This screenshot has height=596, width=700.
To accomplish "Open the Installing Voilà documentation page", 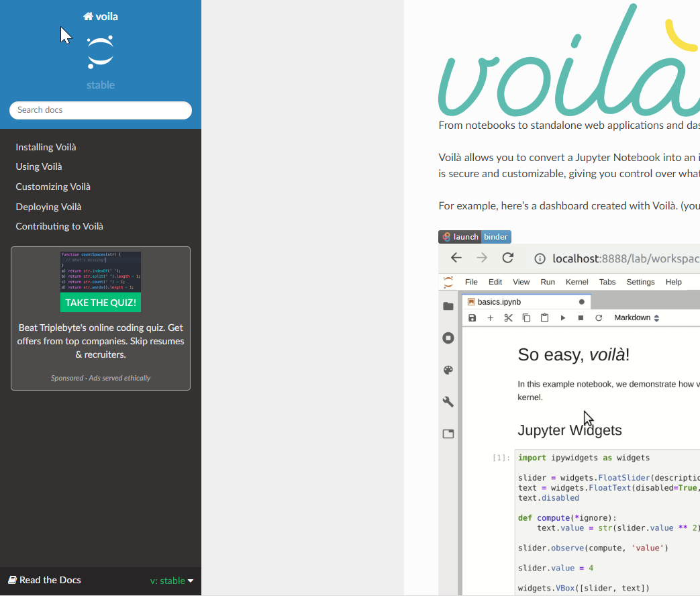I will 46,146.
